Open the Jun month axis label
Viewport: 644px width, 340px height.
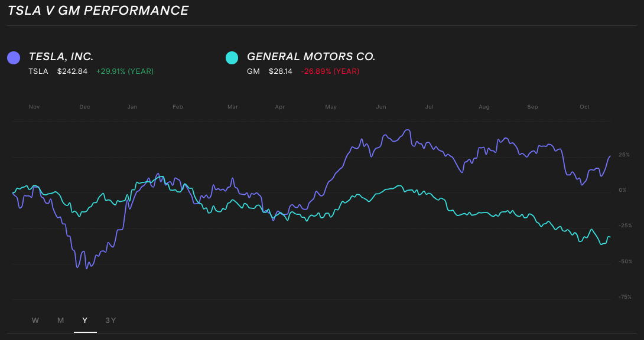pyautogui.click(x=381, y=107)
